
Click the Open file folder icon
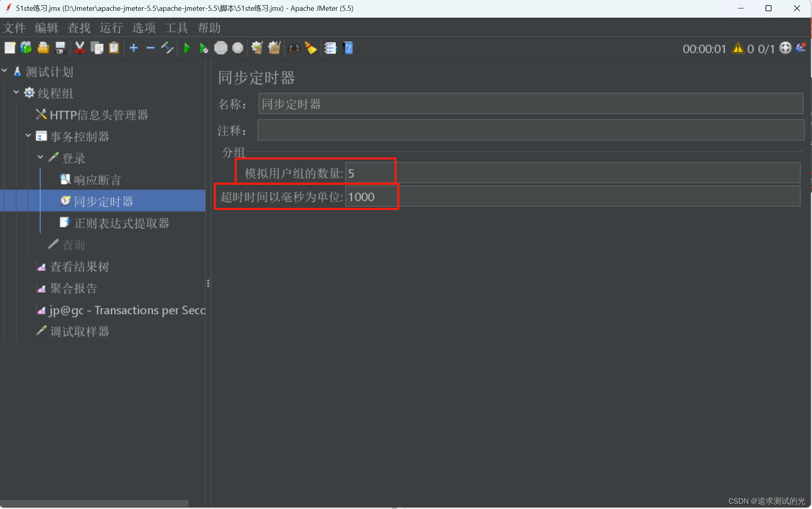43,48
